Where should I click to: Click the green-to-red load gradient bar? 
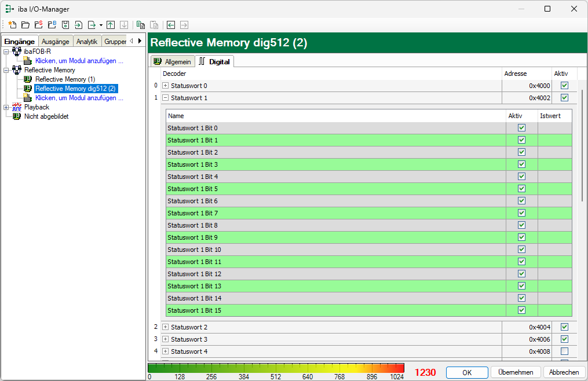[276, 368]
